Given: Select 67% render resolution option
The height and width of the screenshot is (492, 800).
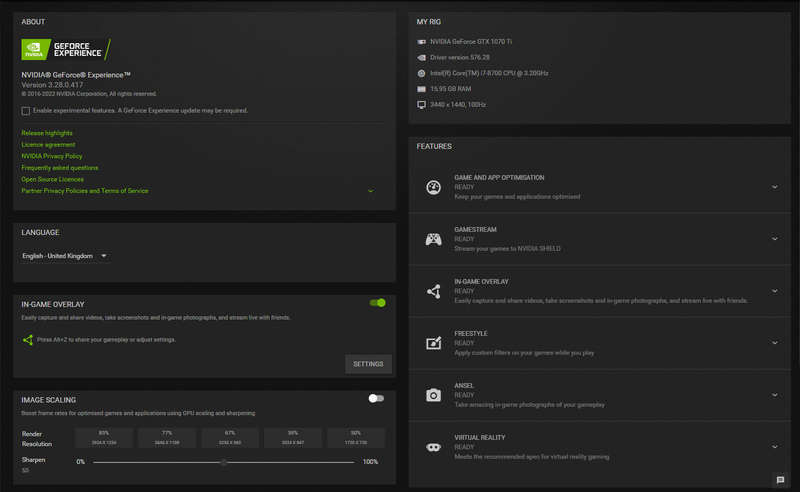Looking at the screenshot, I should (x=230, y=437).
